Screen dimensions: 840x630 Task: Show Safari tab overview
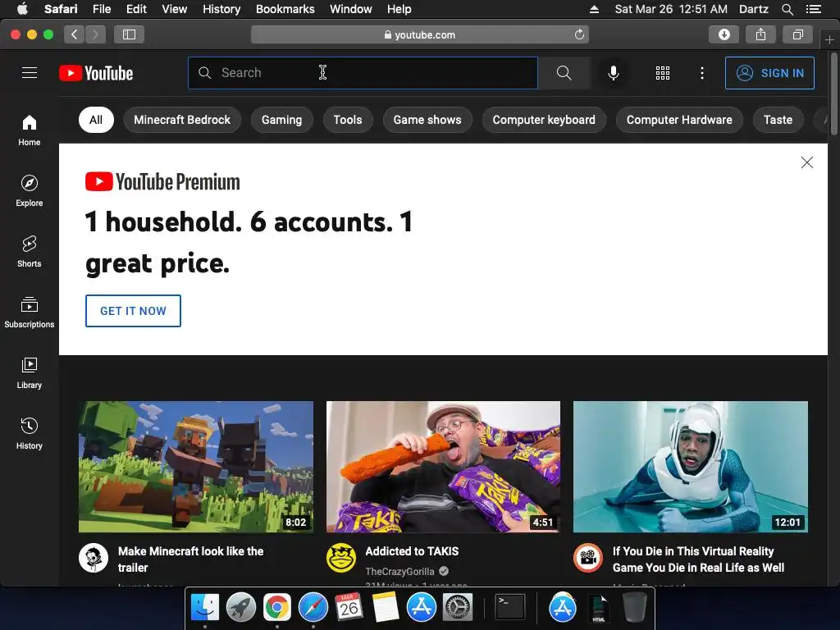pyautogui.click(x=797, y=34)
